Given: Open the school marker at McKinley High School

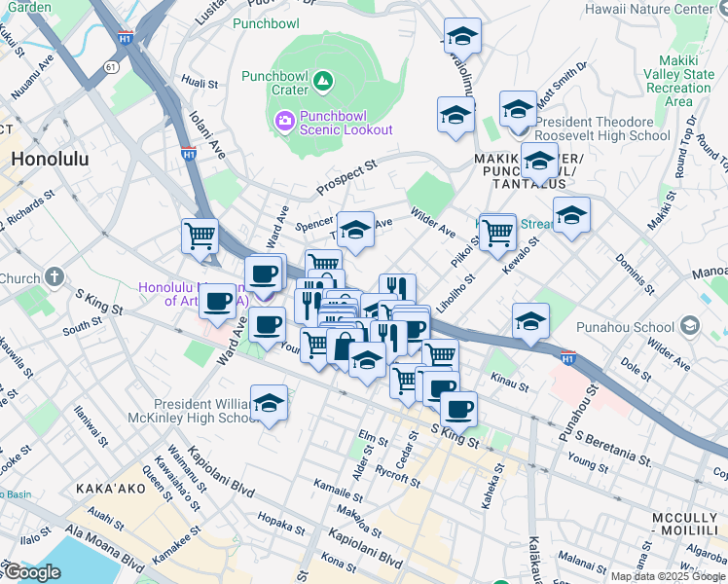Looking at the screenshot, I should 269,404.
